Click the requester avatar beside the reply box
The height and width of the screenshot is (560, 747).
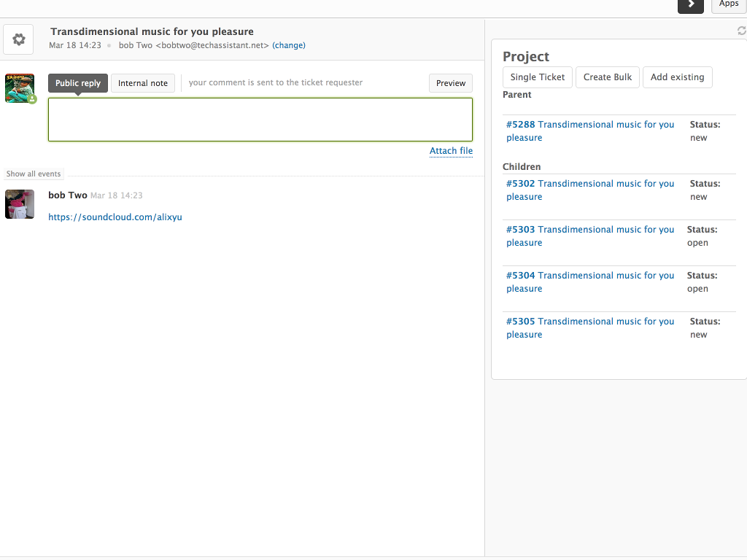[18, 87]
